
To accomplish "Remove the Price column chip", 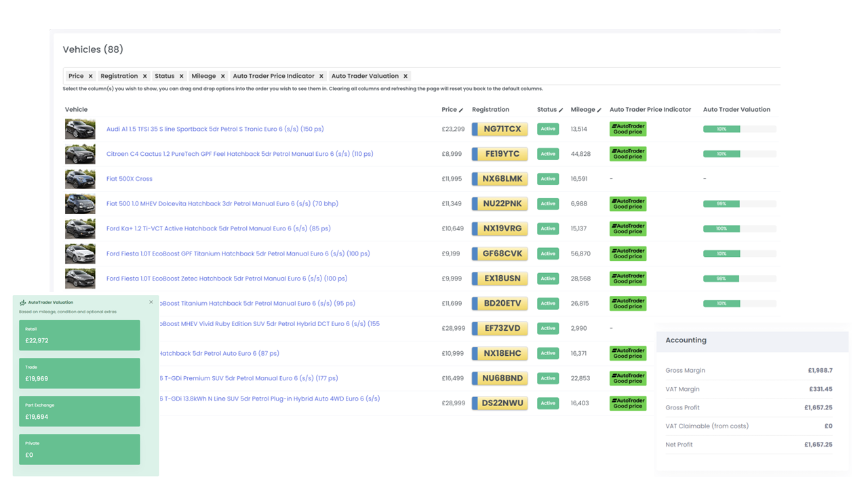I will (91, 77).
